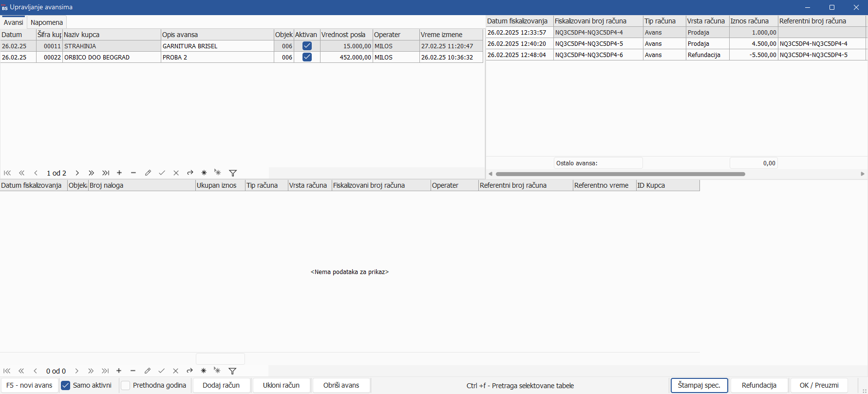868x394 pixels.
Task: Go to first record in upper grid
Action: [7, 173]
